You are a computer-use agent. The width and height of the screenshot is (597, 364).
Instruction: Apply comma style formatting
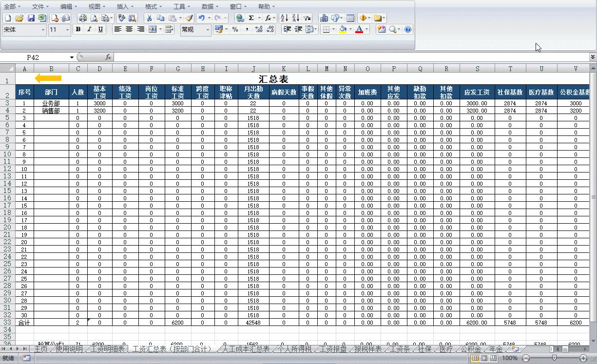point(247,29)
